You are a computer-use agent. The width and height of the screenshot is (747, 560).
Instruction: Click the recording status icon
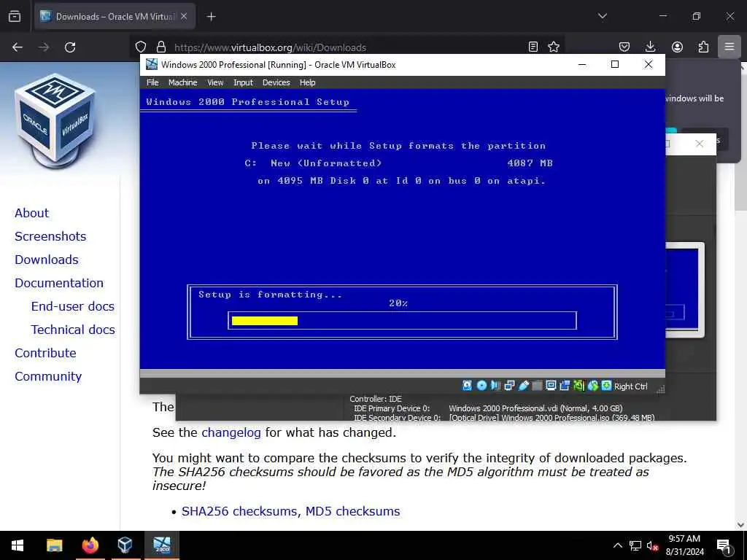tap(565, 386)
